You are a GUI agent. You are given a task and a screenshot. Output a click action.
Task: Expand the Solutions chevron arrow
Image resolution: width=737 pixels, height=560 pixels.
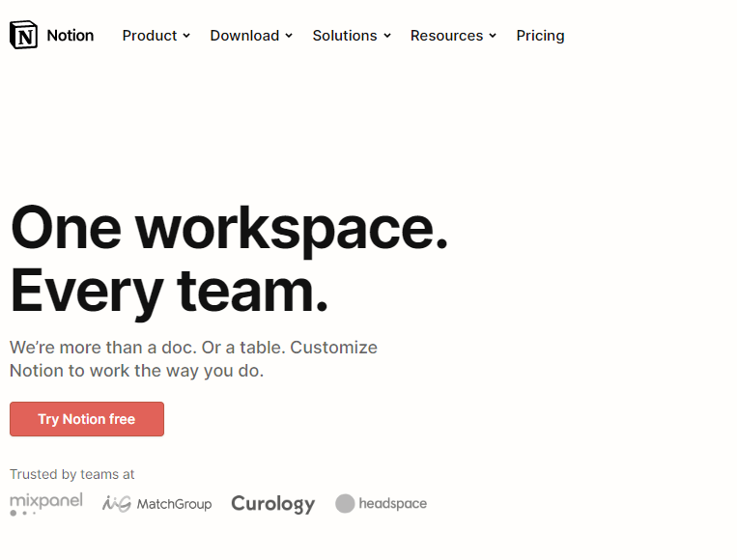[387, 36]
